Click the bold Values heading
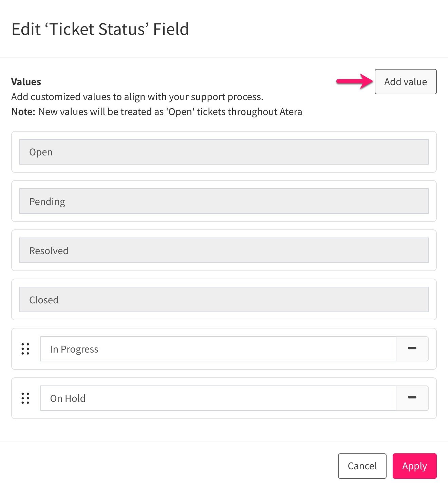 26,82
